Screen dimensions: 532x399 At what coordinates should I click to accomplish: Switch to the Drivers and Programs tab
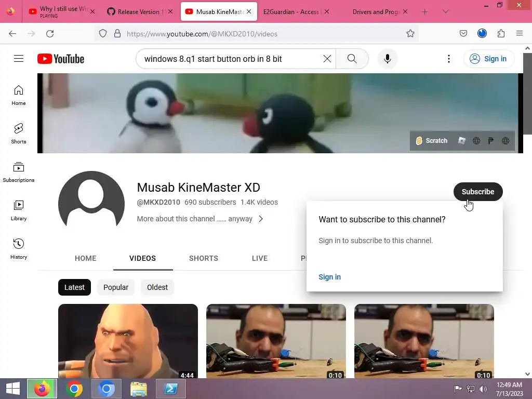[376, 12]
